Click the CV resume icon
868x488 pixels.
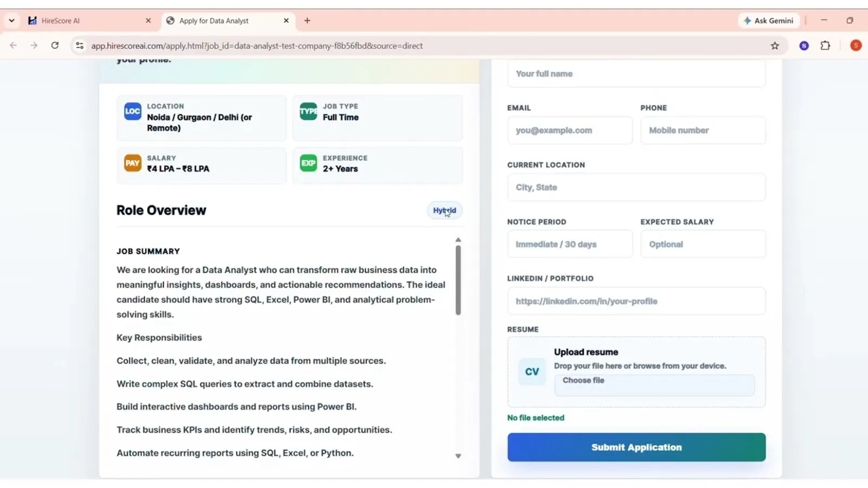[532, 371]
